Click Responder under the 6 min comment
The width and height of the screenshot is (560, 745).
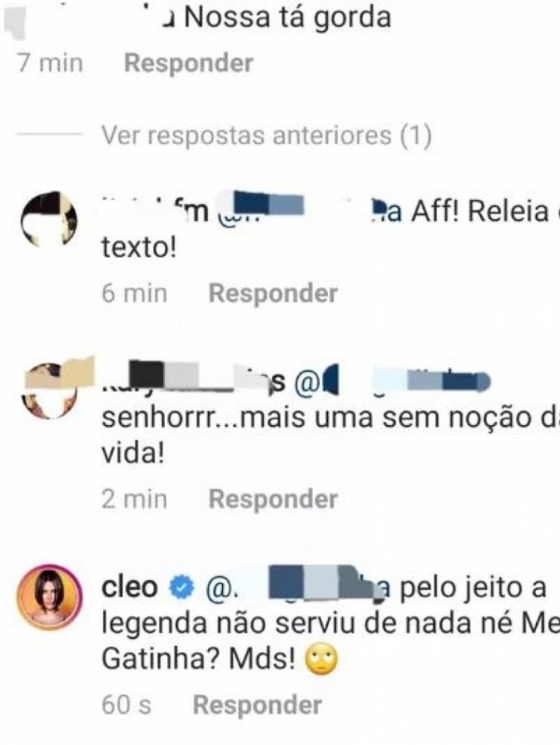point(273,293)
